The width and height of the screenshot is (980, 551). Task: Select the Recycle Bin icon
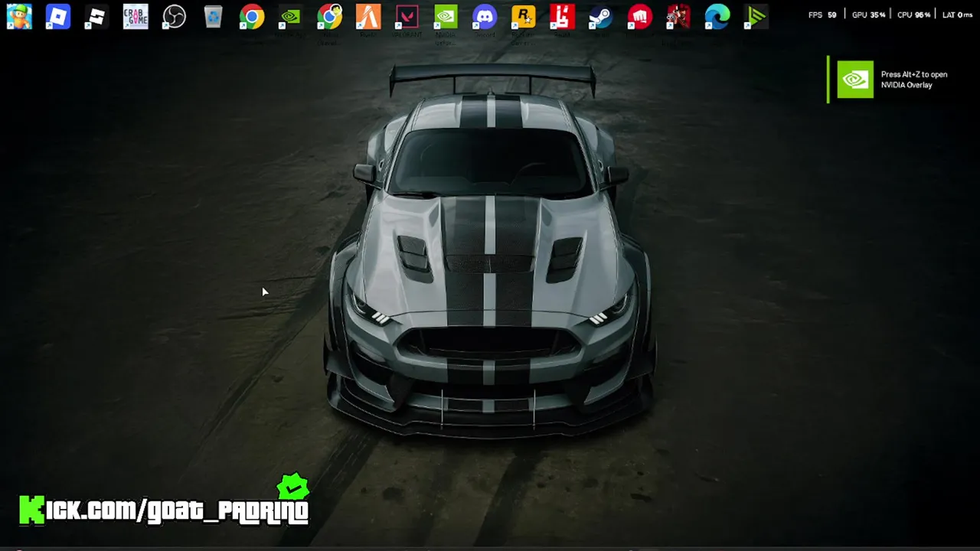coord(213,16)
